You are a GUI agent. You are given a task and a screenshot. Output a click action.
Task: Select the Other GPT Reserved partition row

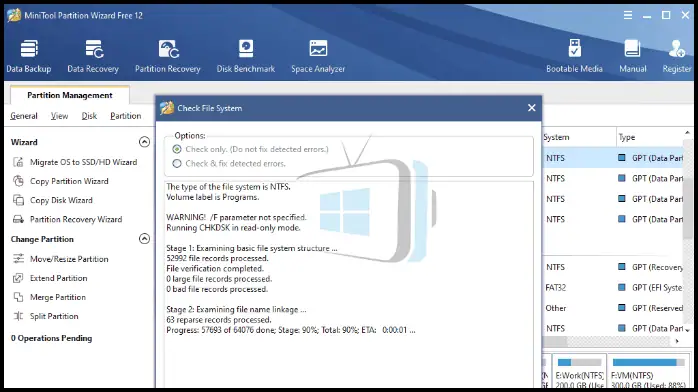613,308
